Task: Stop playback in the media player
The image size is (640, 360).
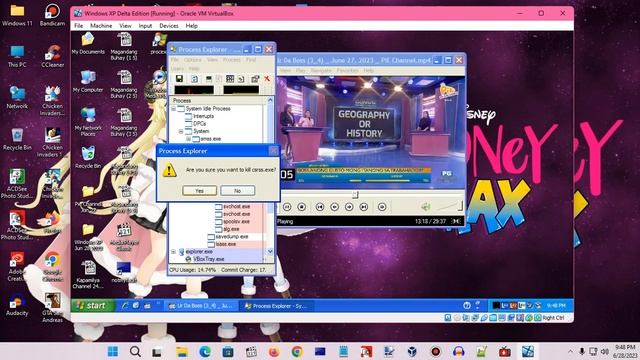Action: [302, 207]
